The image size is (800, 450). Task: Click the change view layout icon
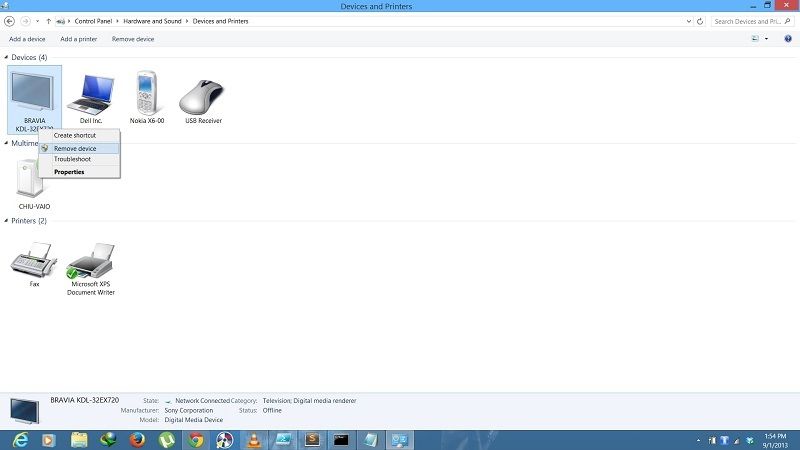pos(755,39)
